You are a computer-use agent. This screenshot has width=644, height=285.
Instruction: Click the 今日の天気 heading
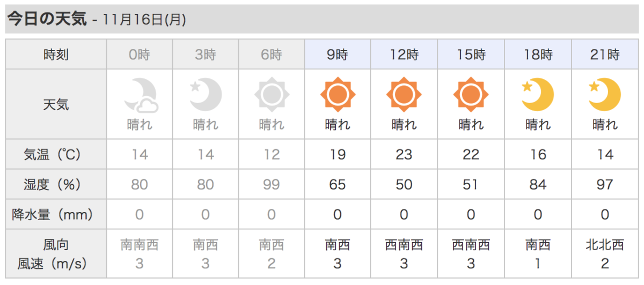[x=46, y=19]
